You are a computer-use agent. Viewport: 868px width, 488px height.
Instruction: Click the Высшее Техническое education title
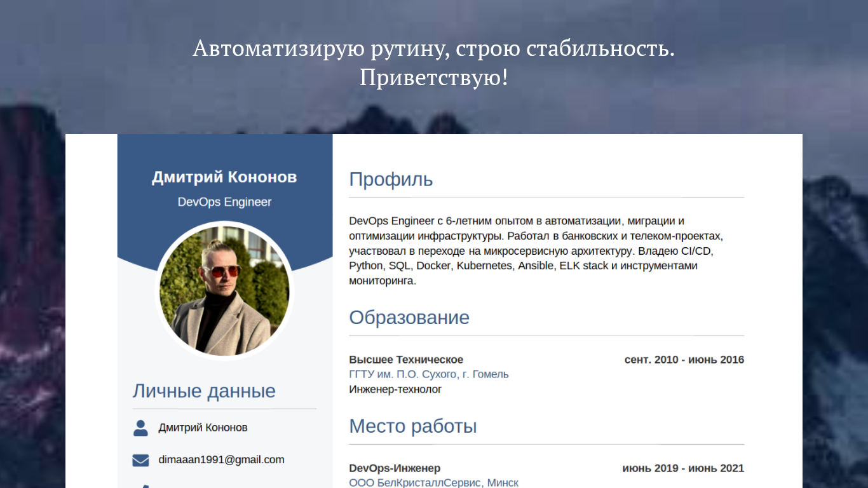(x=406, y=360)
